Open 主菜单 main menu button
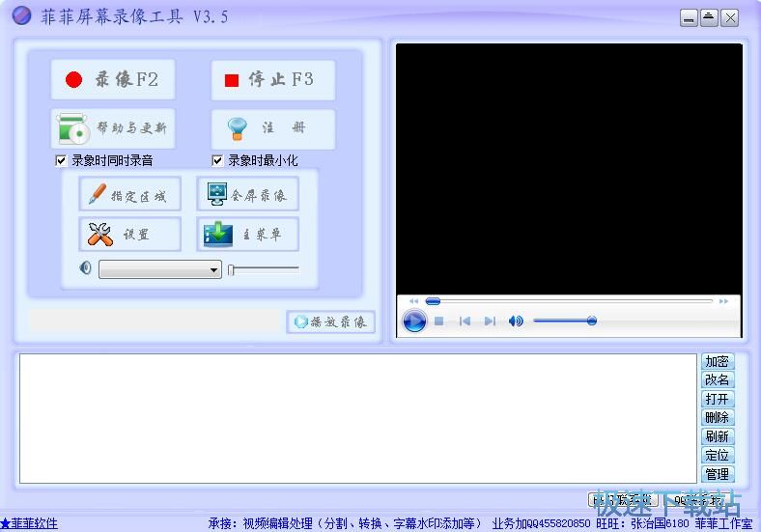Screen dimensions: 761x532 click(247, 235)
